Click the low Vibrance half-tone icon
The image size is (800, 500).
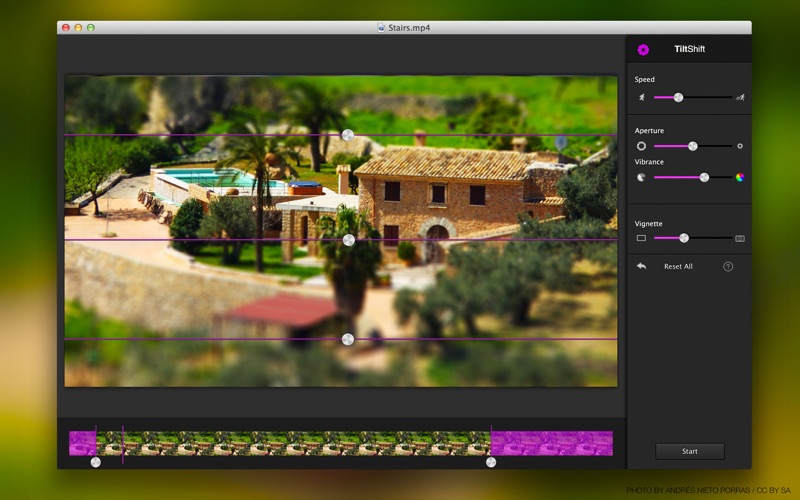click(641, 177)
